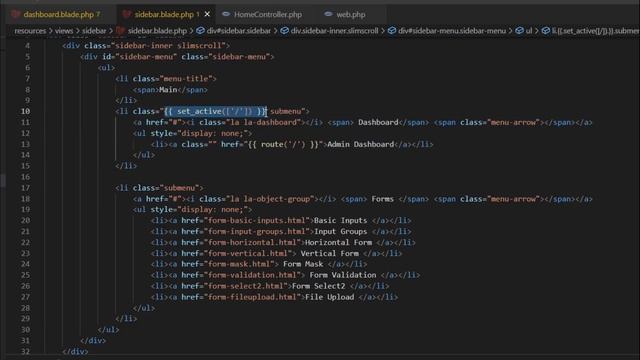Click the 'Main' span text
Image resolution: width=640 pixels, height=360 pixels.
168,90
